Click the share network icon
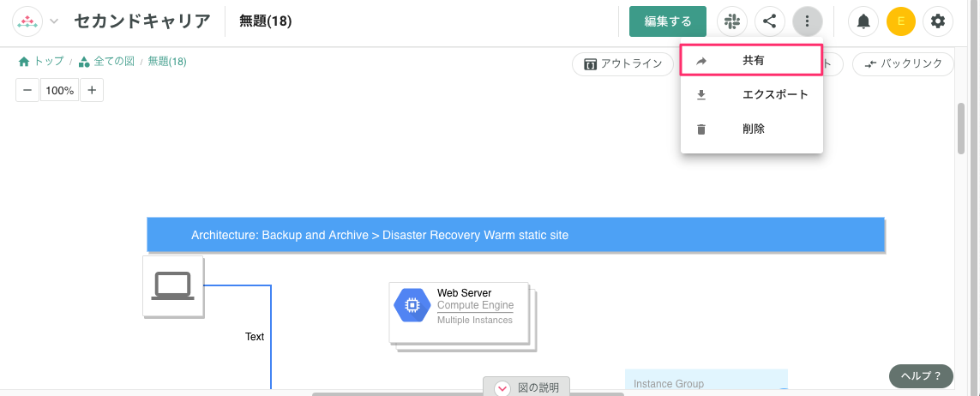Screen dimensions: 980x396 (770, 21)
